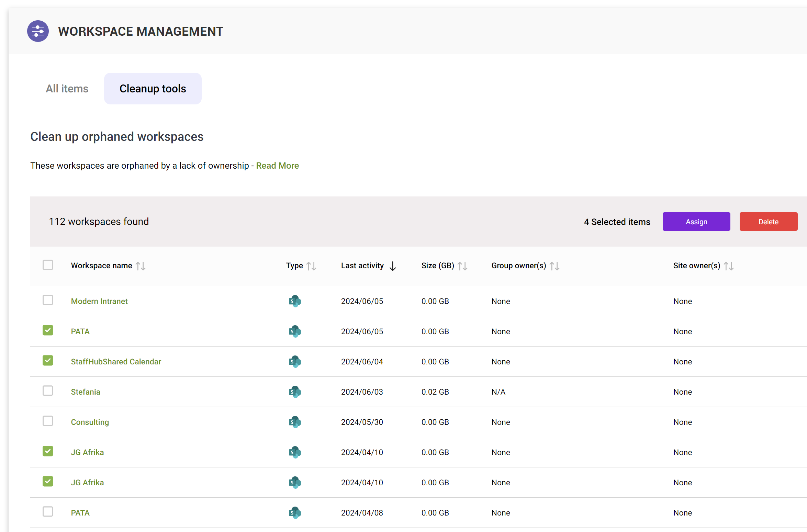Check the Stefania row checkbox
This screenshot has height=532, width=807.
tap(48, 391)
